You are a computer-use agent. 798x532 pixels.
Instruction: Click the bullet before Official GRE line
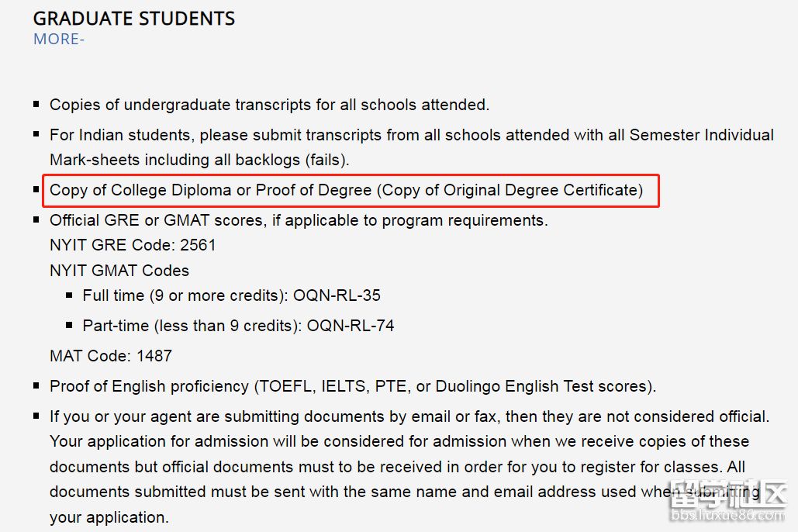(36, 219)
